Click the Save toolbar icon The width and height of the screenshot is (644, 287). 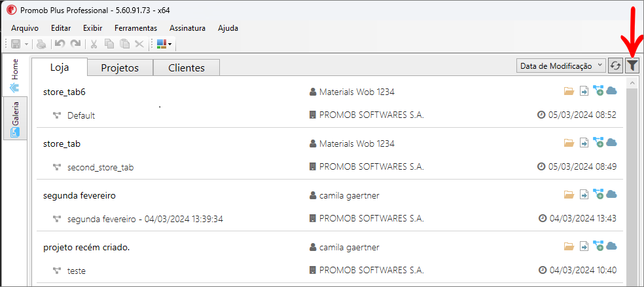[16, 44]
